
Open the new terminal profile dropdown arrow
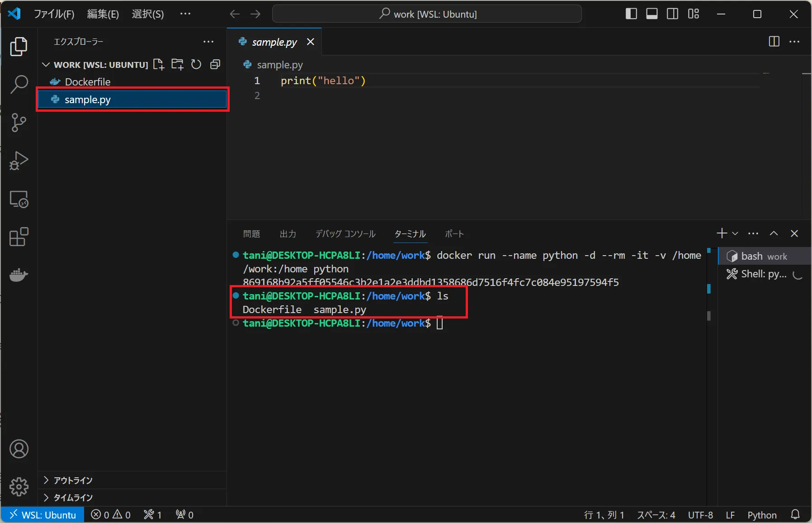click(735, 233)
